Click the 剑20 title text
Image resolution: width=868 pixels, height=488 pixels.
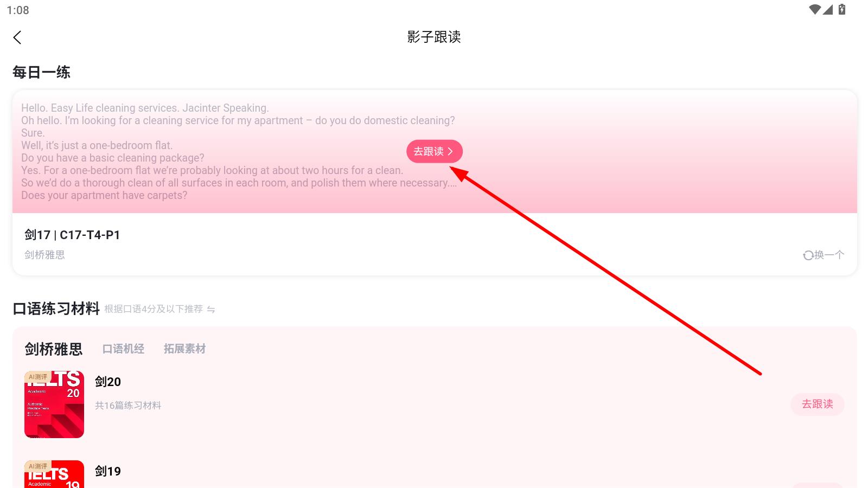click(108, 382)
